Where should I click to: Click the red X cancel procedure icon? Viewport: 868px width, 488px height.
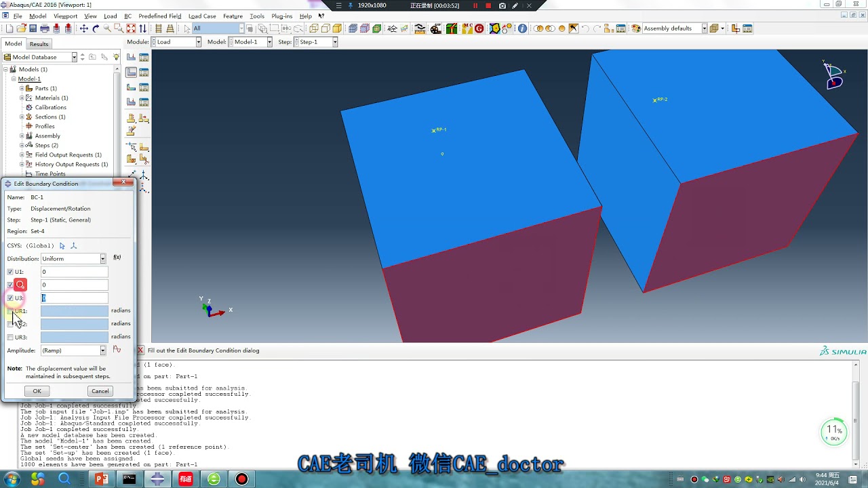140,350
